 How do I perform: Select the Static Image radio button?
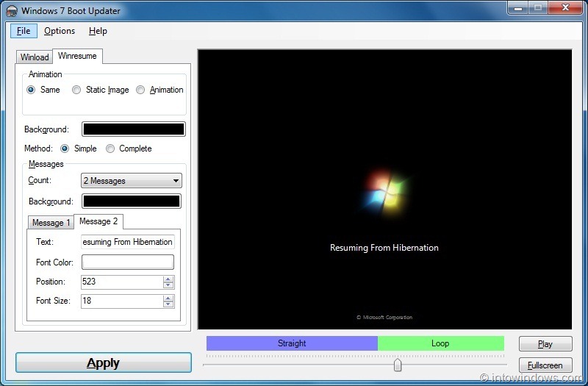point(76,90)
